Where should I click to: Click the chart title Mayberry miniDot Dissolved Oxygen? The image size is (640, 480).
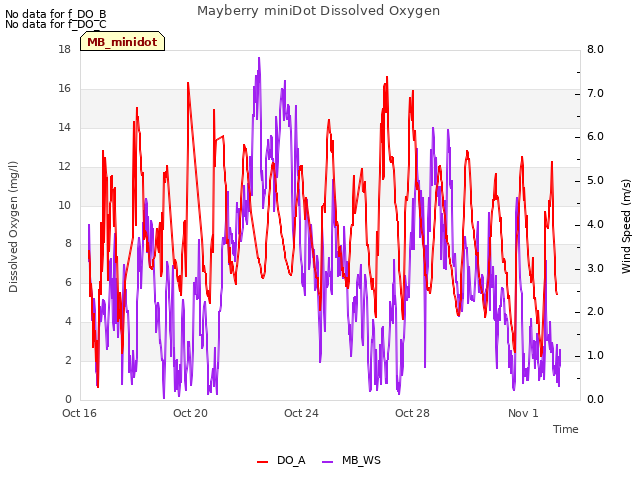318,11
